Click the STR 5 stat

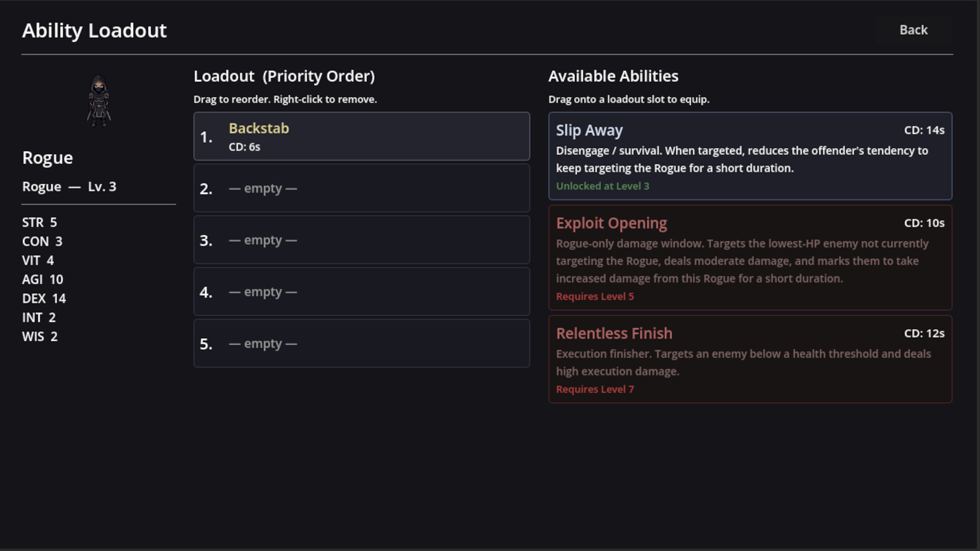pos(39,222)
